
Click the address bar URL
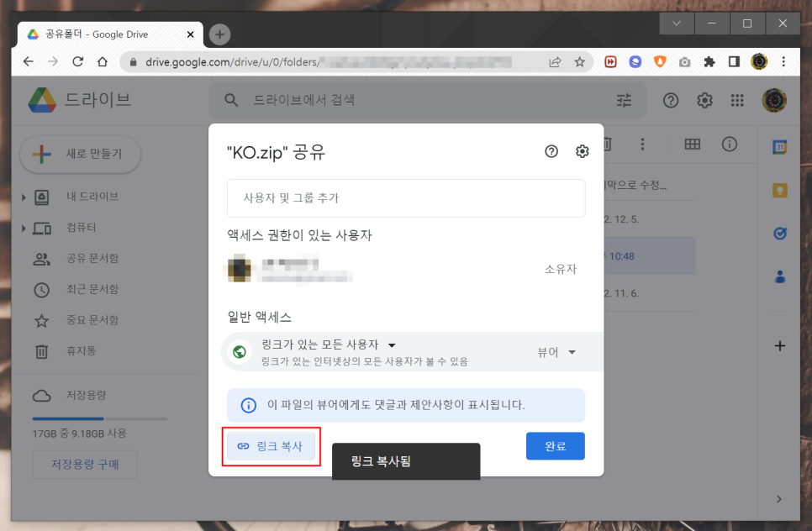[329, 62]
